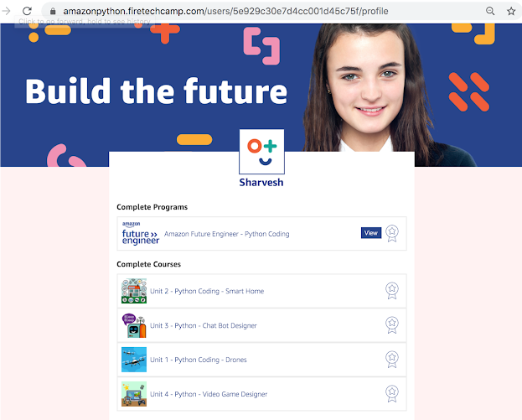The width and height of the screenshot is (522, 420).
Task: Click the View button for Python Coding program
Action: tap(371, 233)
